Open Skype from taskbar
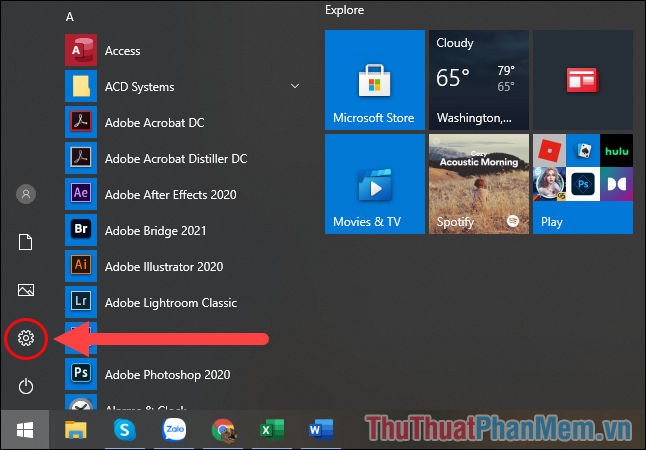 [124, 430]
